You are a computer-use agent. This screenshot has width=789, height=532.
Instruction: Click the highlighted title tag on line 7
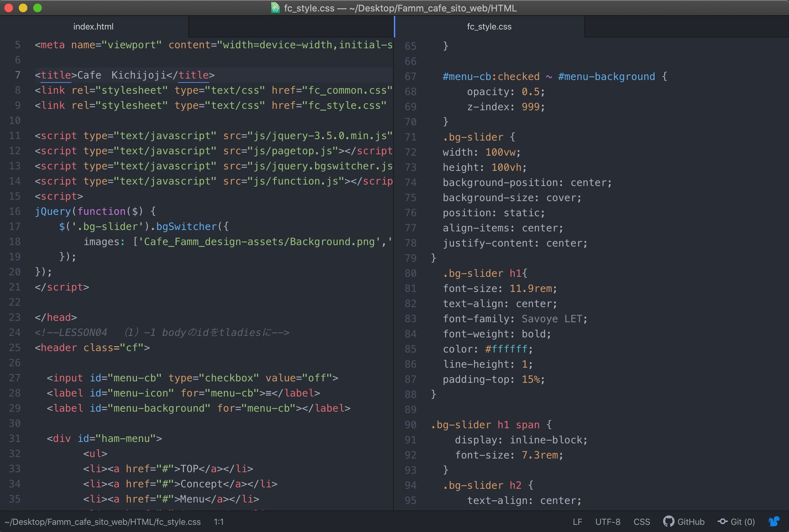point(55,75)
